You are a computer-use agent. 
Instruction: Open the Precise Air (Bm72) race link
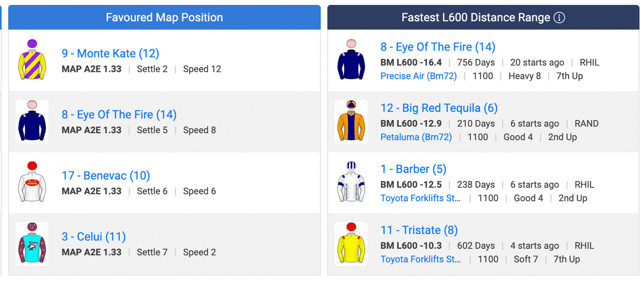coord(419,76)
